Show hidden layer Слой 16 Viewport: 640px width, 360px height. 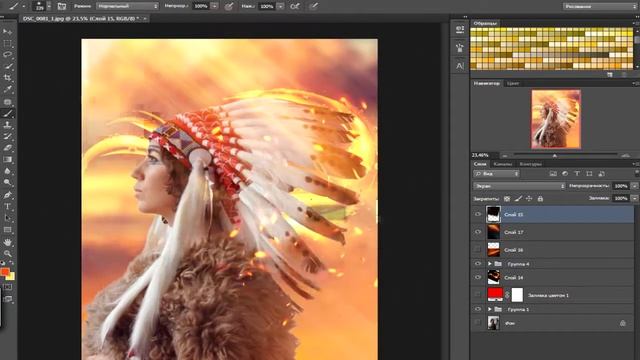pos(478,249)
